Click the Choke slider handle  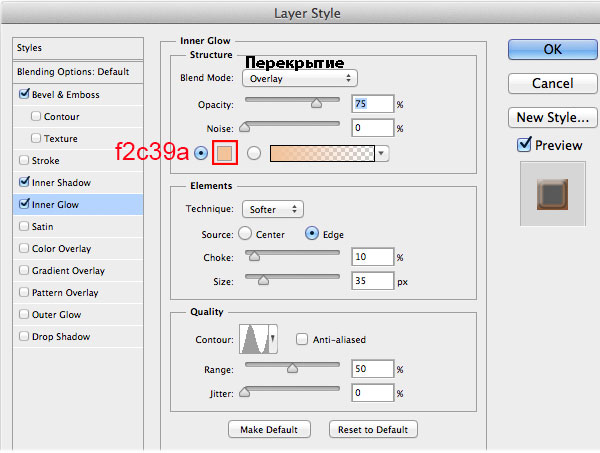(254, 256)
